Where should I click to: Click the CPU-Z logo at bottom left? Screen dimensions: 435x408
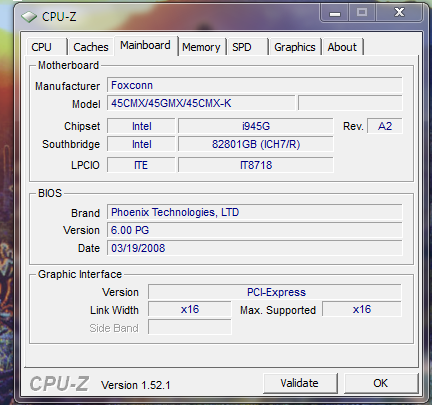pyautogui.click(x=59, y=384)
